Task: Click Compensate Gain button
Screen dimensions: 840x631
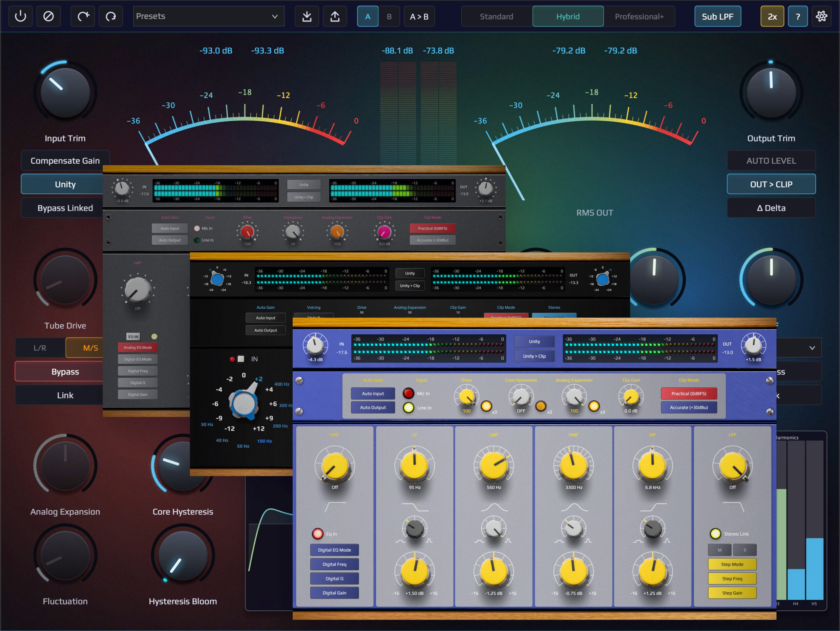Action: [x=65, y=161]
